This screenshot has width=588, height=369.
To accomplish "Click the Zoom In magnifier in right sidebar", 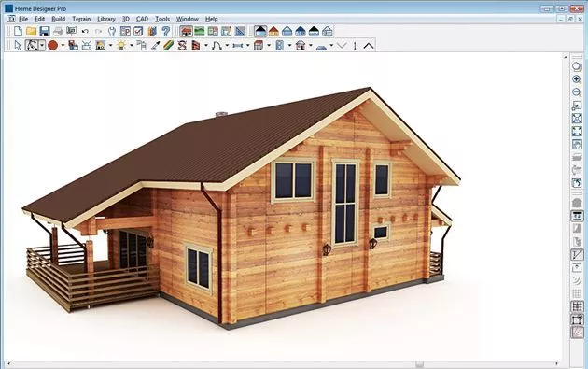I will (x=577, y=79).
